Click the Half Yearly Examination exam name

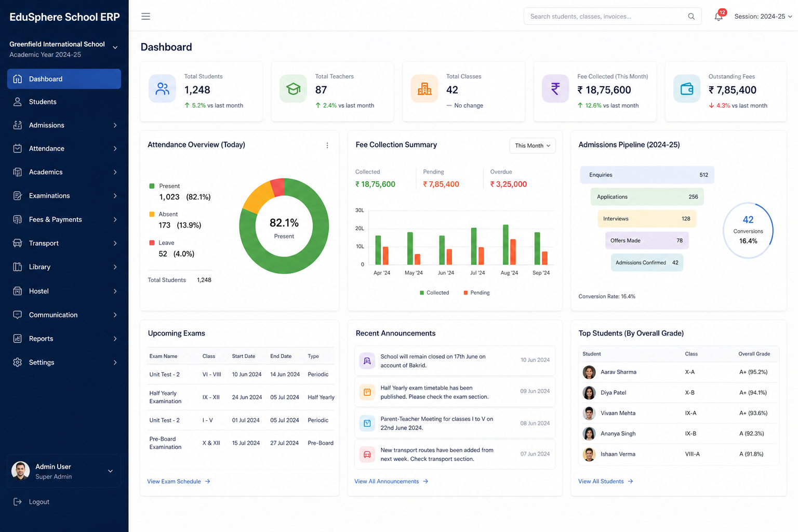pyautogui.click(x=166, y=397)
